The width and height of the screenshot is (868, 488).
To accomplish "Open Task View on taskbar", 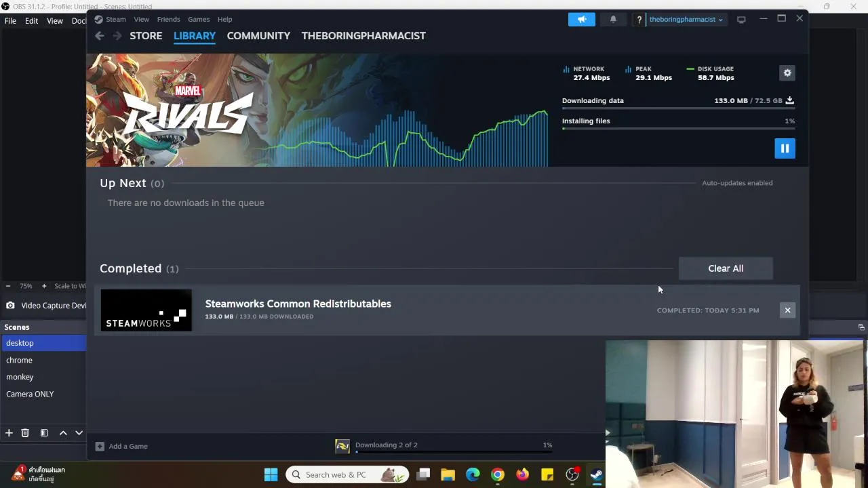I will click(x=423, y=474).
